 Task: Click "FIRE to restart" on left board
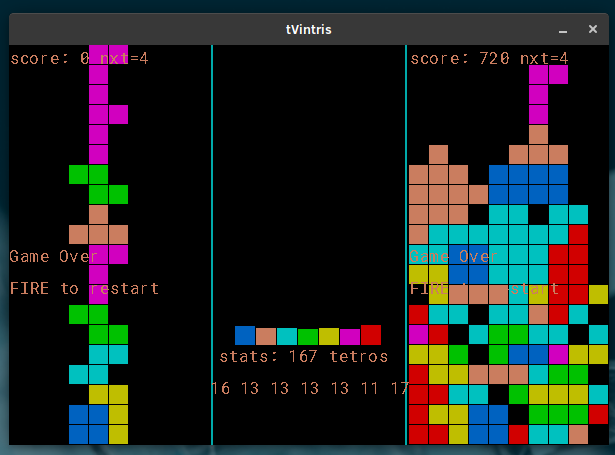click(84, 288)
